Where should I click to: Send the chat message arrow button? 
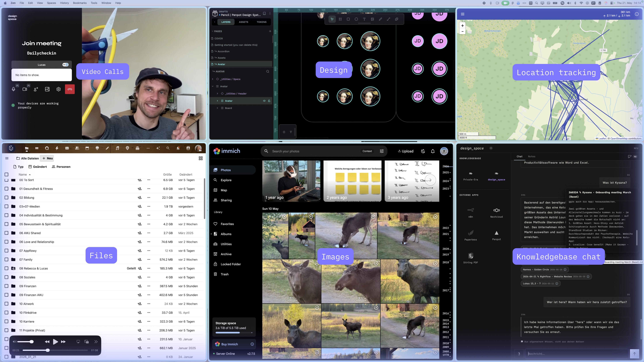634,354
